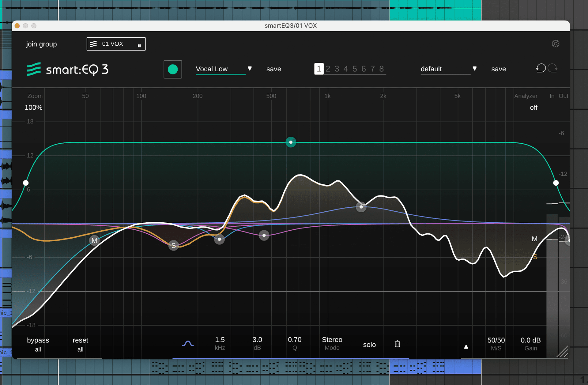Toggle the Analyzer off setting

click(533, 108)
